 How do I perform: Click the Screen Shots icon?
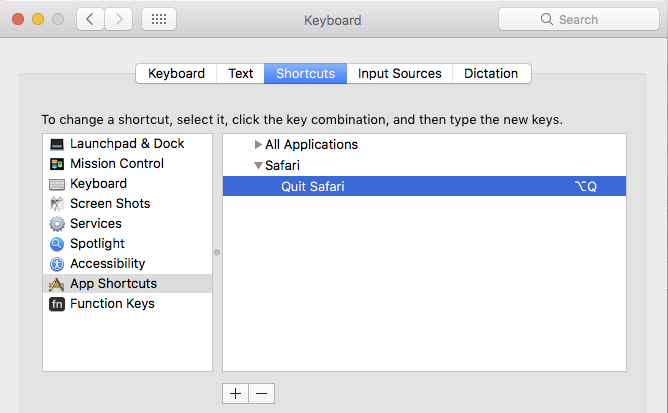57,204
